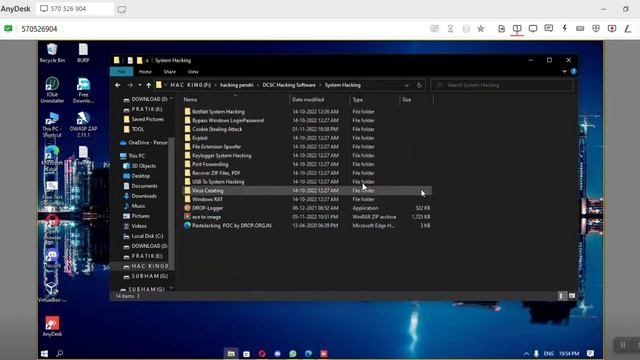Open a new AnyDesk session tab icon
Screen dimensions: 640x360
tap(121, 9)
